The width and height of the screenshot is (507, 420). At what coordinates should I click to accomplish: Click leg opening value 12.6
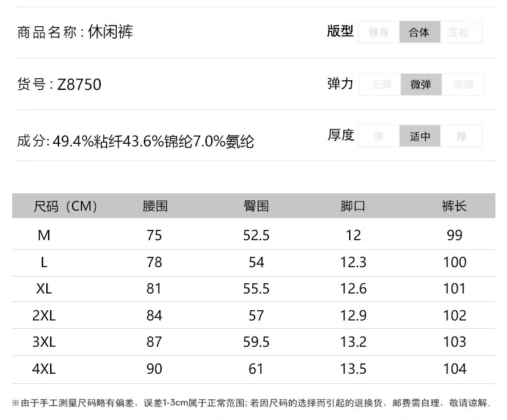click(354, 288)
